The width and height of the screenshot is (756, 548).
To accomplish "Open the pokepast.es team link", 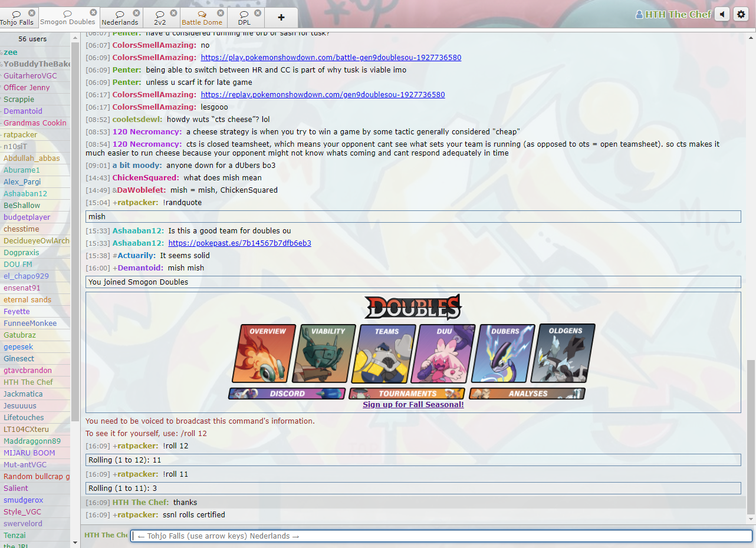I will 239,243.
